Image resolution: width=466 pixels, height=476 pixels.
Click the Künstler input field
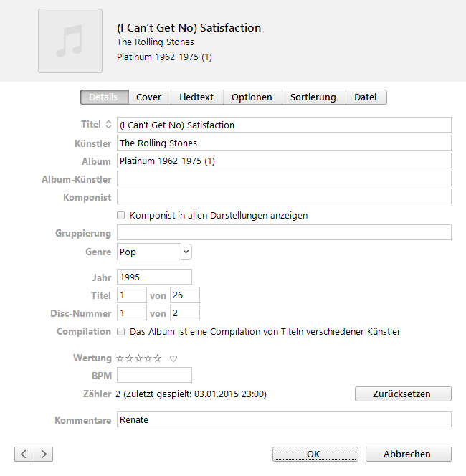tap(284, 143)
